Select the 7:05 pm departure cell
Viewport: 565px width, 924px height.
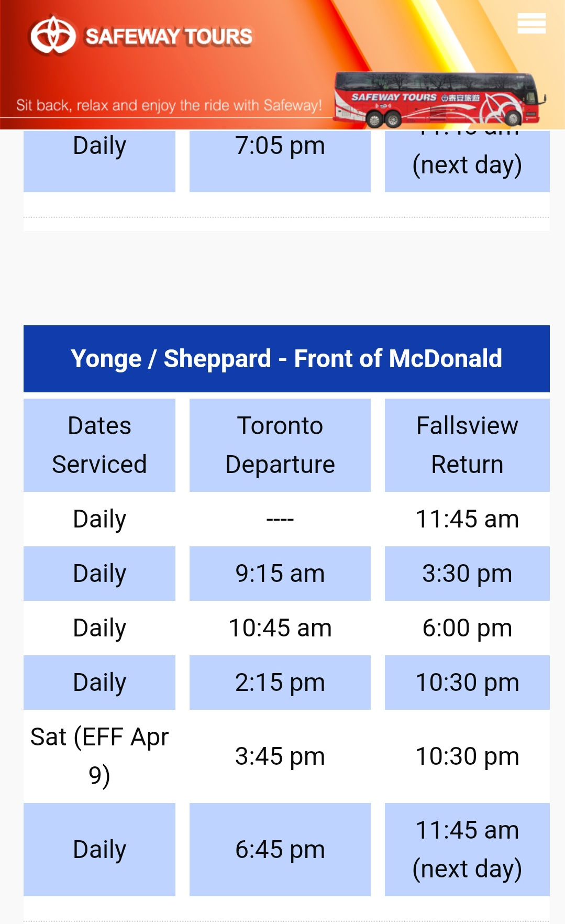pos(280,146)
